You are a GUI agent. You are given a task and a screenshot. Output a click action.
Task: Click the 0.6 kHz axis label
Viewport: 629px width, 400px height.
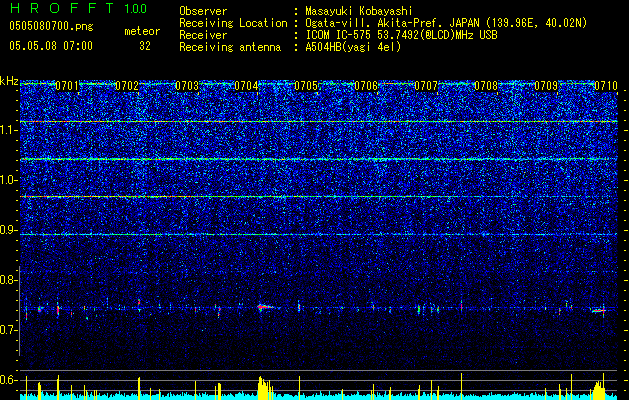[x=9, y=380]
